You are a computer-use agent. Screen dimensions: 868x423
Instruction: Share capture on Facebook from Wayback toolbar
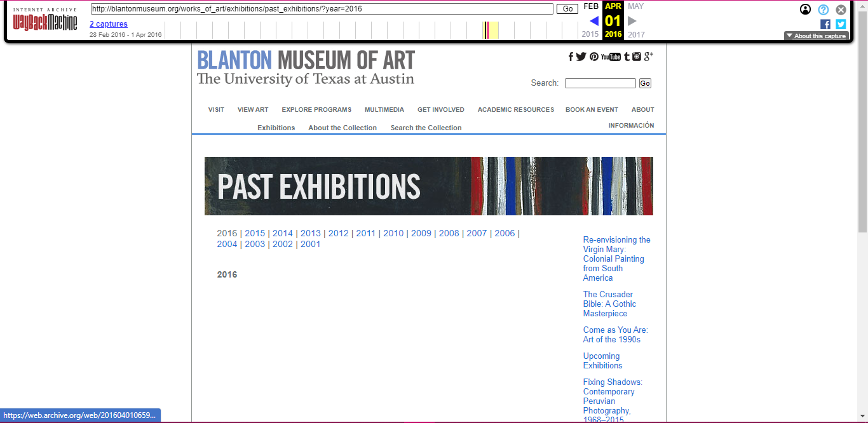point(825,24)
